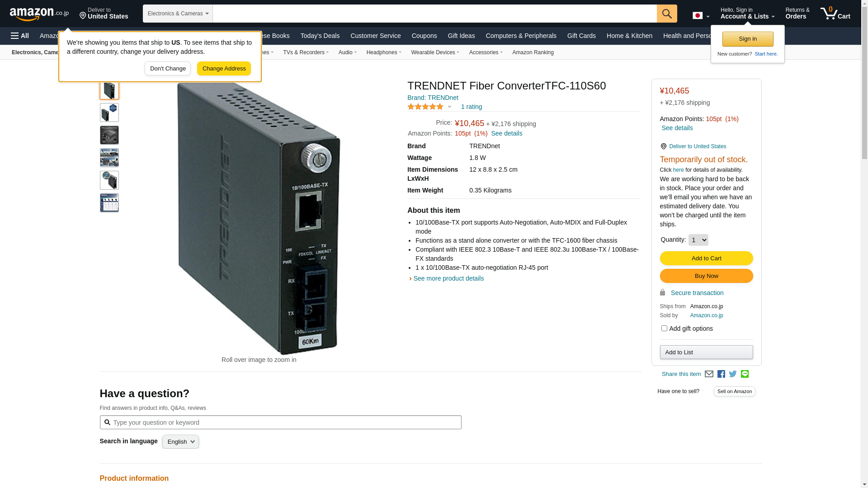Share item on Twitter icon
Screen dimensions: 868x488
coord(733,374)
